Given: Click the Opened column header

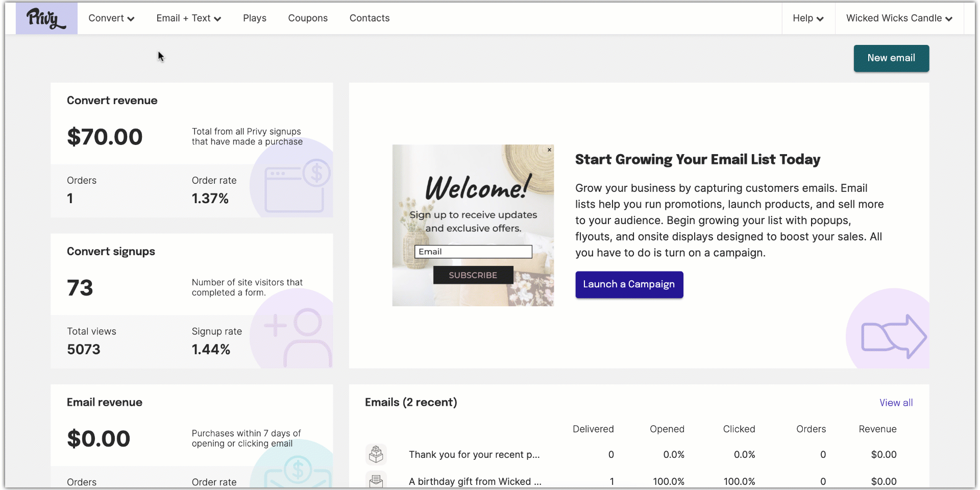Looking at the screenshot, I should pos(667,429).
